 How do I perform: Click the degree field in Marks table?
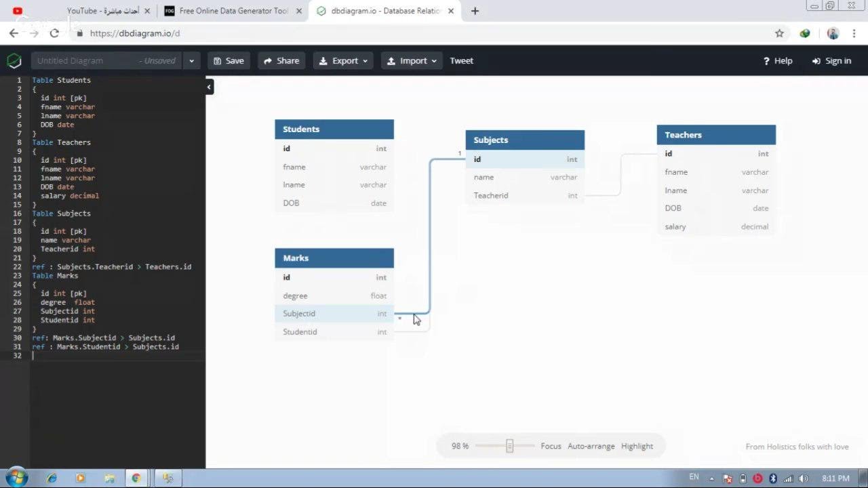click(334, 296)
